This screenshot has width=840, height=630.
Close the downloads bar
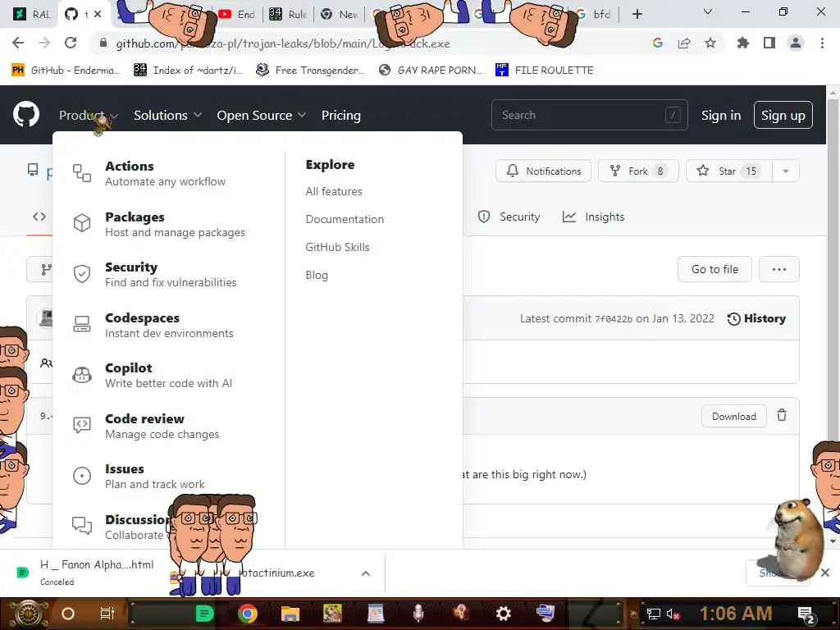(x=825, y=573)
